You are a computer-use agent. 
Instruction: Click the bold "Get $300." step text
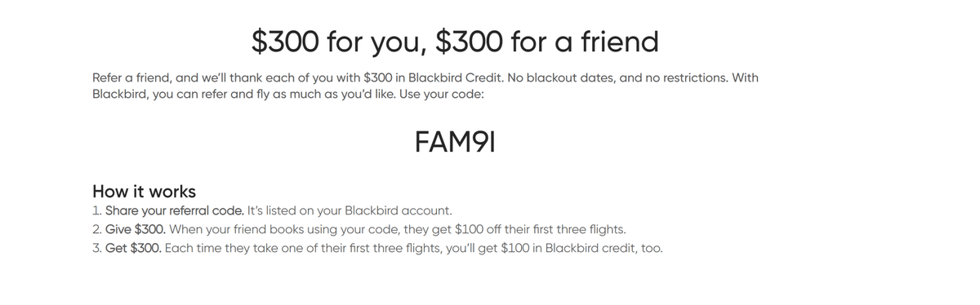point(133,248)
